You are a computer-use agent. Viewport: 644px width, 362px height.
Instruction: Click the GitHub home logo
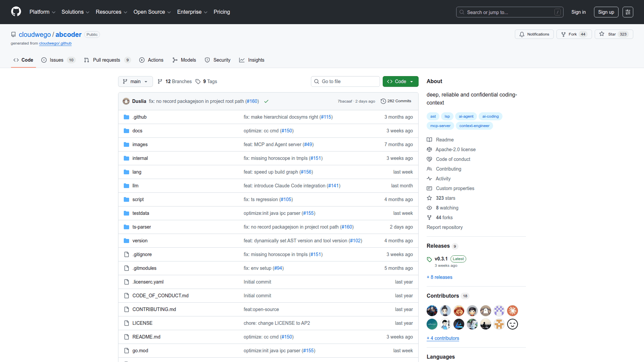[x=15, y=12]
